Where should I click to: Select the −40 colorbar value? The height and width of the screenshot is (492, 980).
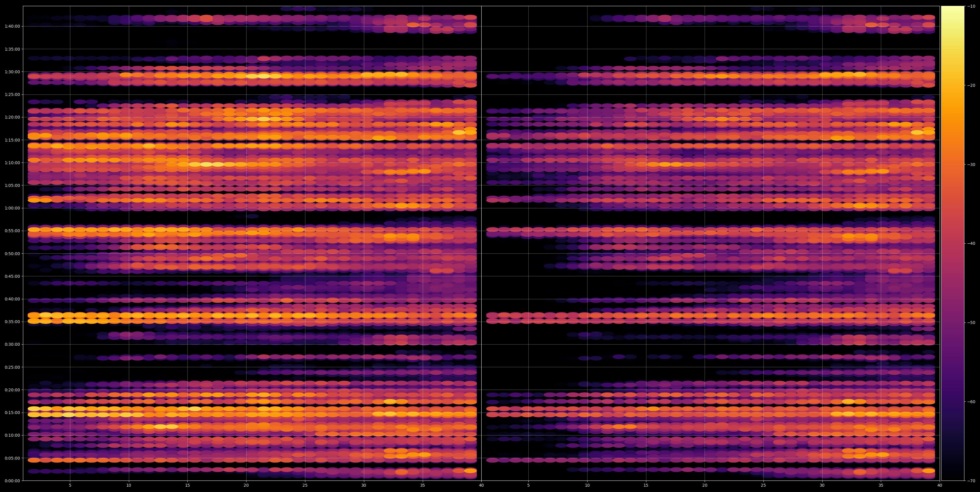coord(971,244)
